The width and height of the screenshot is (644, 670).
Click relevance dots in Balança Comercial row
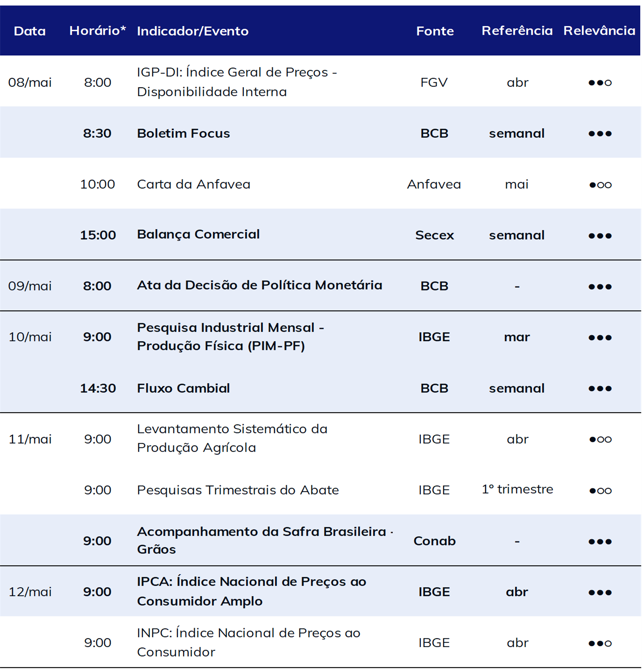point(600,236)
